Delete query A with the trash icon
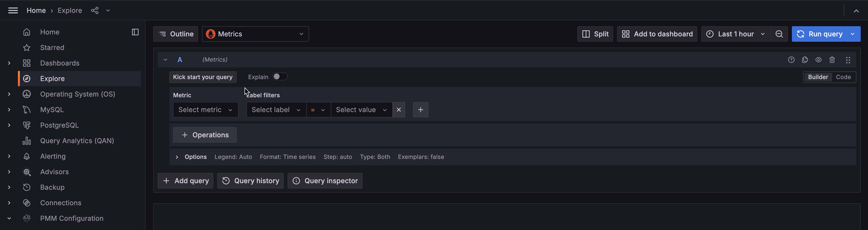Viewport: 868px width, 230px height. point(832,59)
